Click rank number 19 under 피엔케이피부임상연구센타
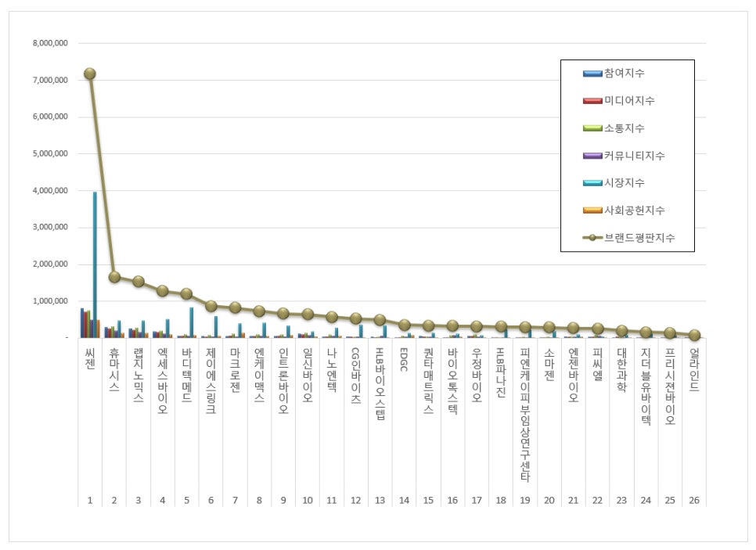756x550 pixels. coord(525,501)
